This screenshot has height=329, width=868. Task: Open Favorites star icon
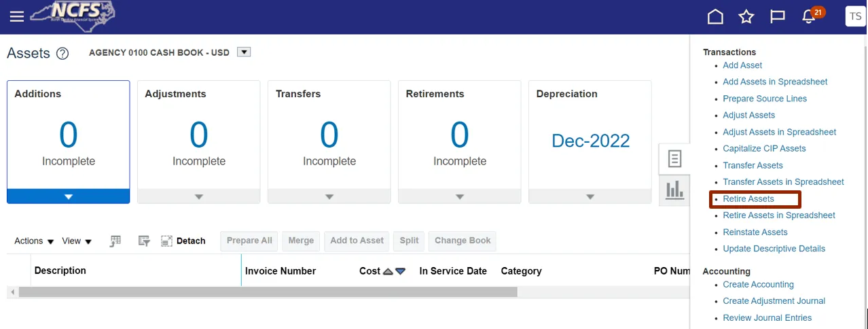click(746, 16)
